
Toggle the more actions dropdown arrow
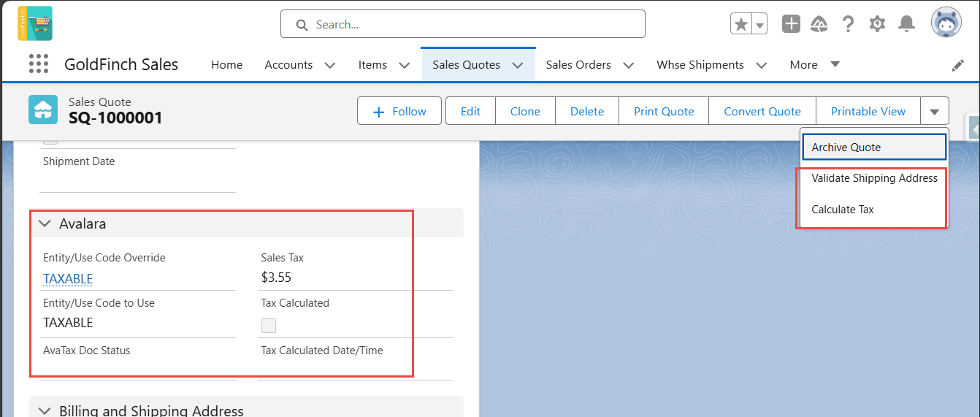coord(935,111)
